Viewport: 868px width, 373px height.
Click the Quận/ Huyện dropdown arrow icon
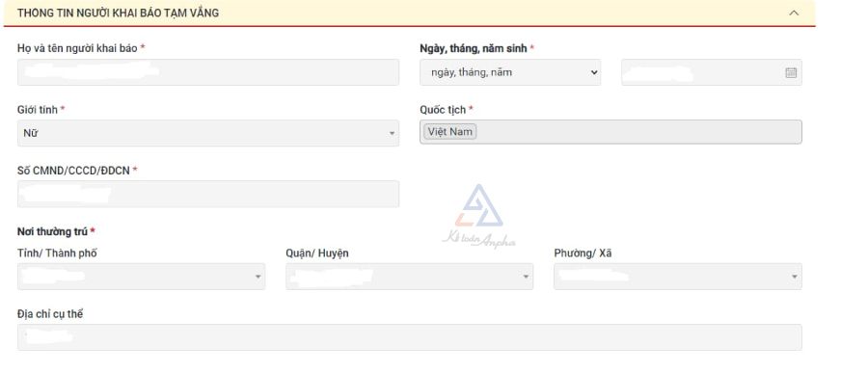[x=526, y=277]
